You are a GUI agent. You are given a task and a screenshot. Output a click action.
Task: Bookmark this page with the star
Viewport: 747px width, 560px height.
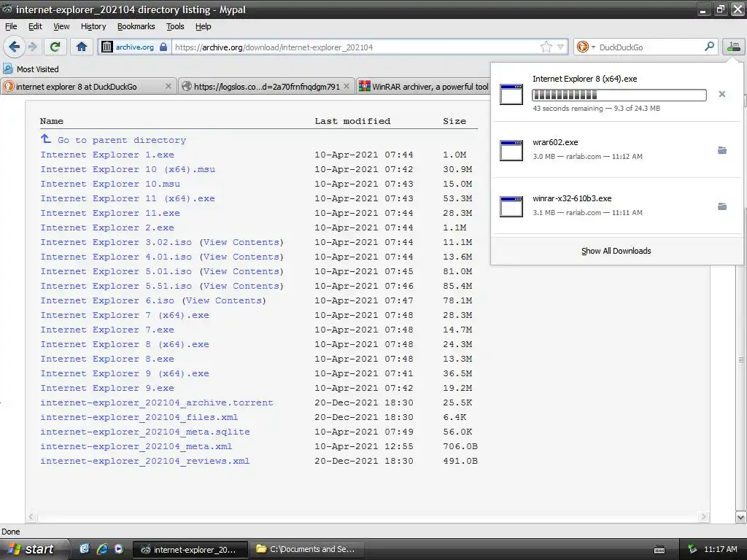tap(546, 47)
